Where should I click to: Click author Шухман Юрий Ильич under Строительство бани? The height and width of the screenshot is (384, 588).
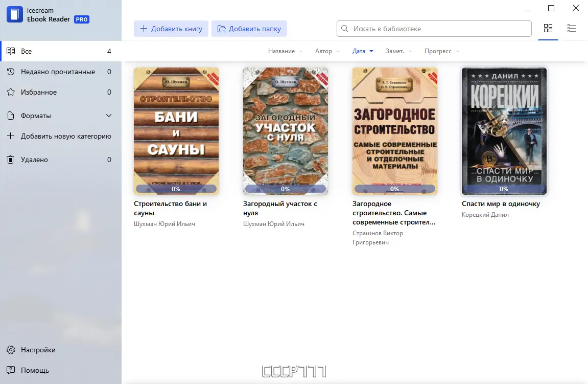164,224
